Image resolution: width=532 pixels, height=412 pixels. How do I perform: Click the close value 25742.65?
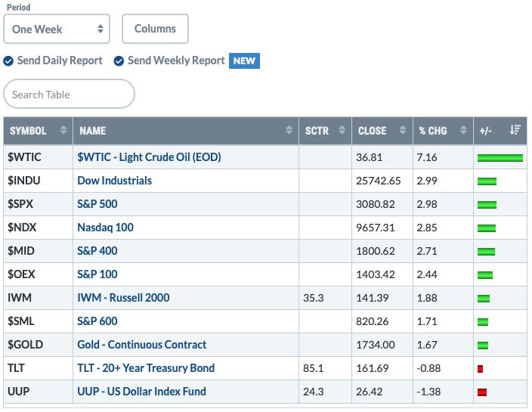(x=379, y=181)
